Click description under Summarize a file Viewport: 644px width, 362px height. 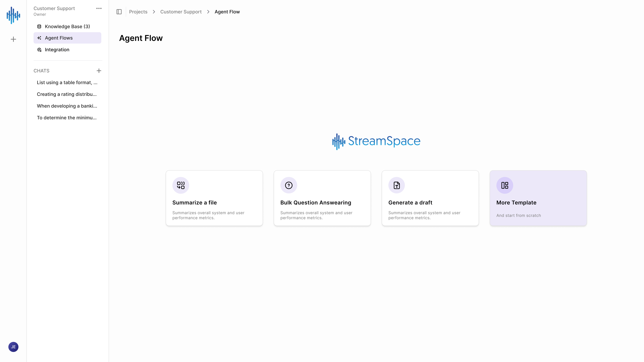208,215
